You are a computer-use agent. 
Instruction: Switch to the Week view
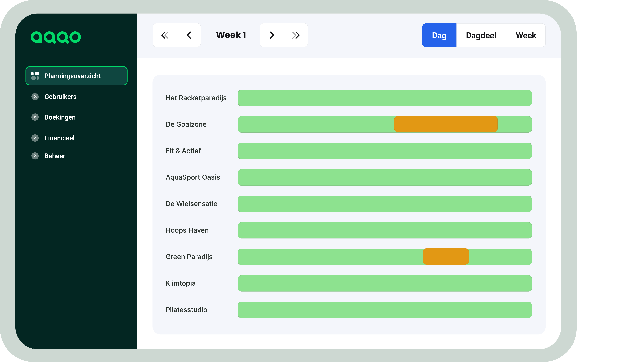tap(526, 35)
